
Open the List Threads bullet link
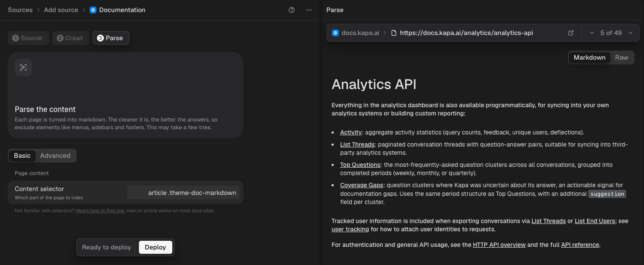click(357, 145)
